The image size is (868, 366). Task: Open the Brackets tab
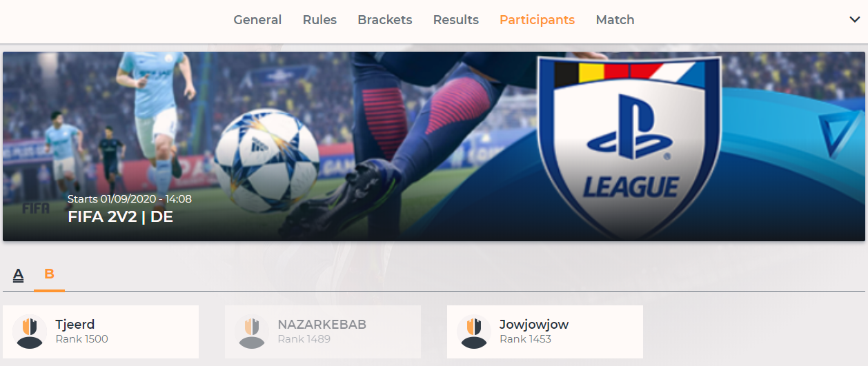point(385,20)
